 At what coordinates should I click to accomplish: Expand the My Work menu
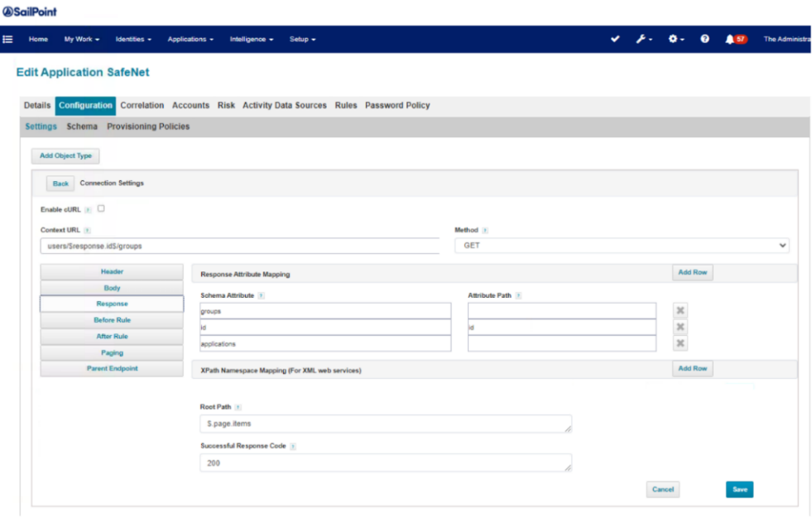click(x=82, y=40)
